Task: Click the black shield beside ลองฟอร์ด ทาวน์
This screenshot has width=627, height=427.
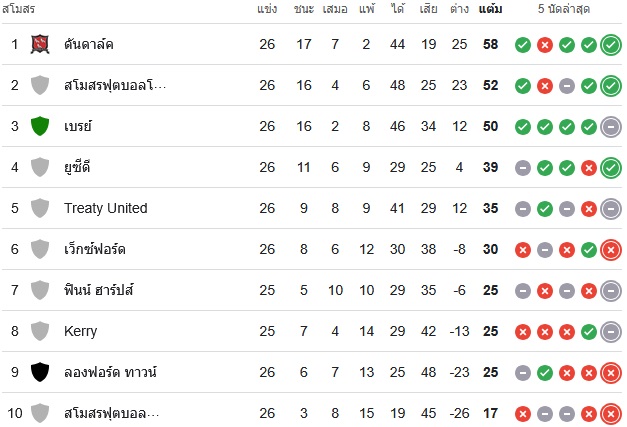Action: [x=40, y=372]
